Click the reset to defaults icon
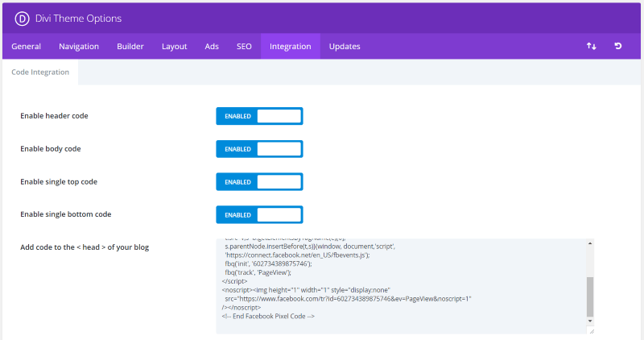Image resolution: width=644 pixels, height=340 pixels. (x=617, y=46)
